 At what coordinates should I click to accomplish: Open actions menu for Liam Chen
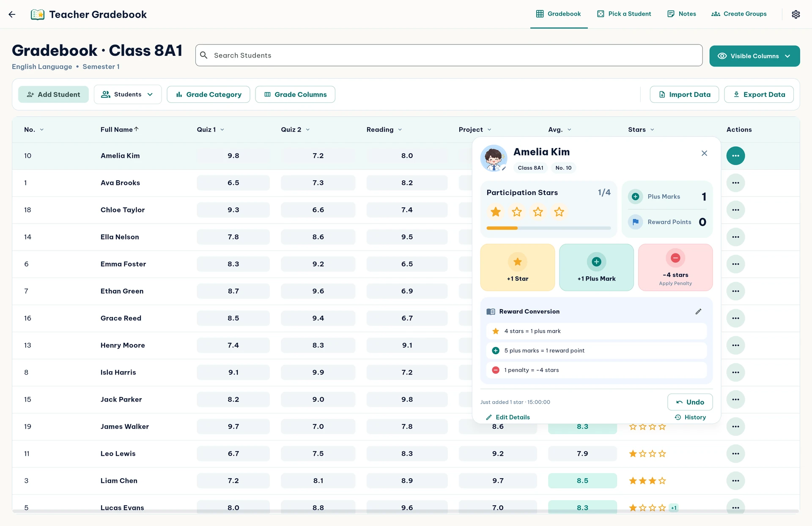[x=735, y=481]
